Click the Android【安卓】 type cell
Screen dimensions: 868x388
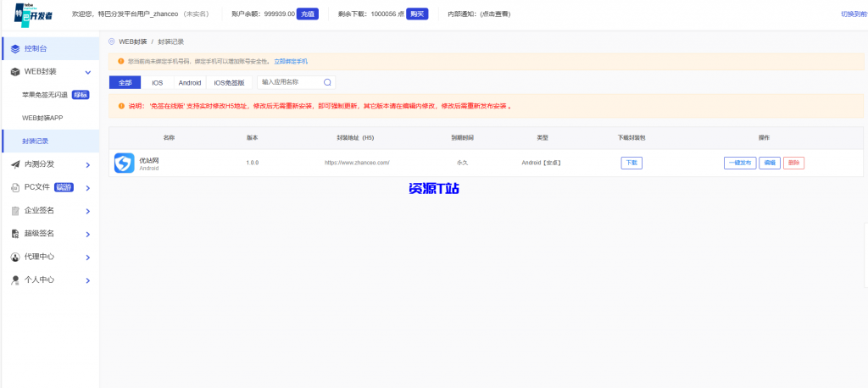pos(542,164)
